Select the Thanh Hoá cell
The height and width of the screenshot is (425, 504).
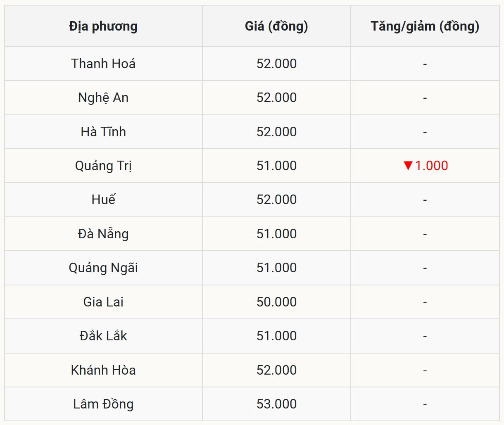click(103, 64)
